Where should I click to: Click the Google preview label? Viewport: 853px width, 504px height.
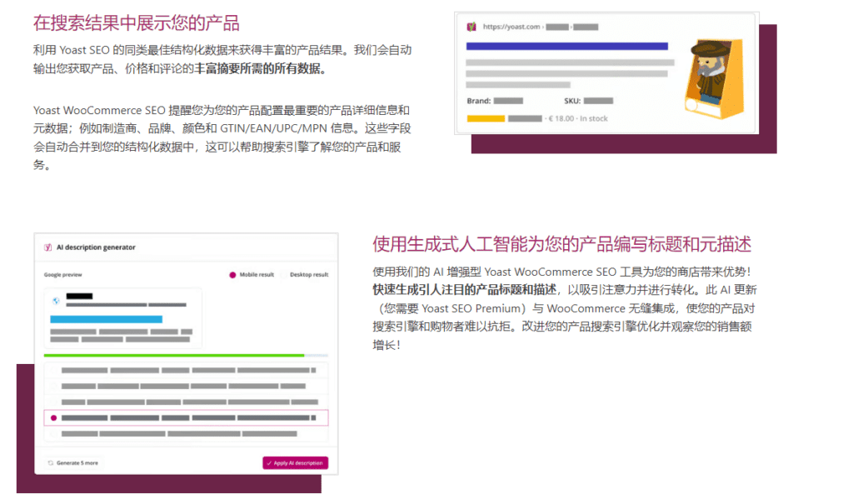pyautogui.click(x=63, y=275)
